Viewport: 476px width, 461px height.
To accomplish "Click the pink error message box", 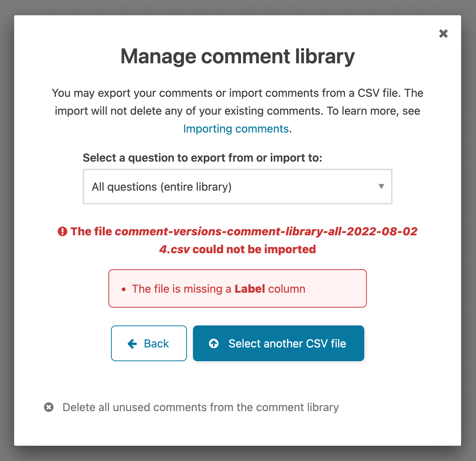I will [x=237, y=288].
